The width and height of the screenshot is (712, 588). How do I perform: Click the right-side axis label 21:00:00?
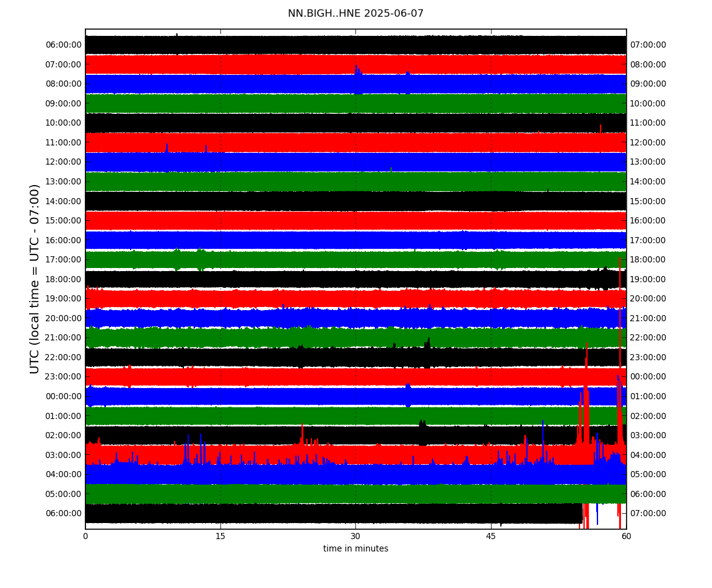click(648, 318)
